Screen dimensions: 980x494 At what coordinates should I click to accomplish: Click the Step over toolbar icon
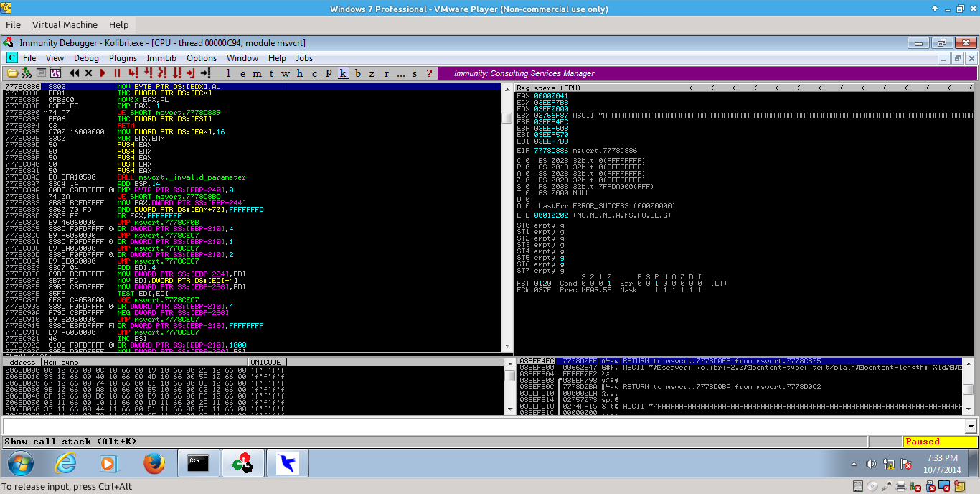pyautogui.click(x=148, y=73)
